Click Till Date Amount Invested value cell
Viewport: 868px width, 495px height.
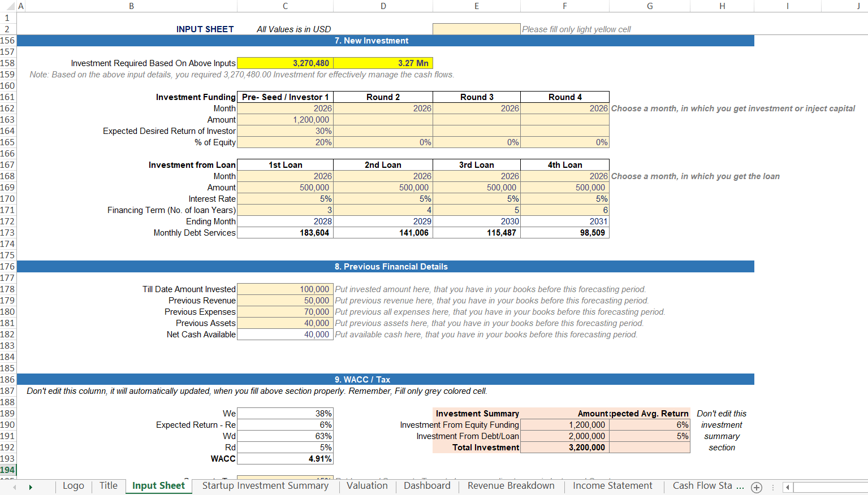(285, 289)
